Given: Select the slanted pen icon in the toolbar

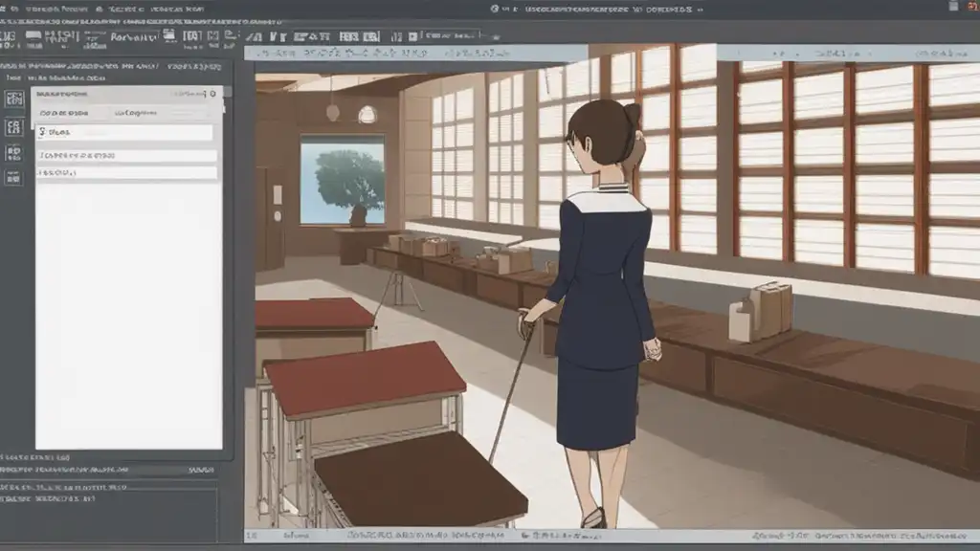Looking at the screenshot, I should pos(253,37).
